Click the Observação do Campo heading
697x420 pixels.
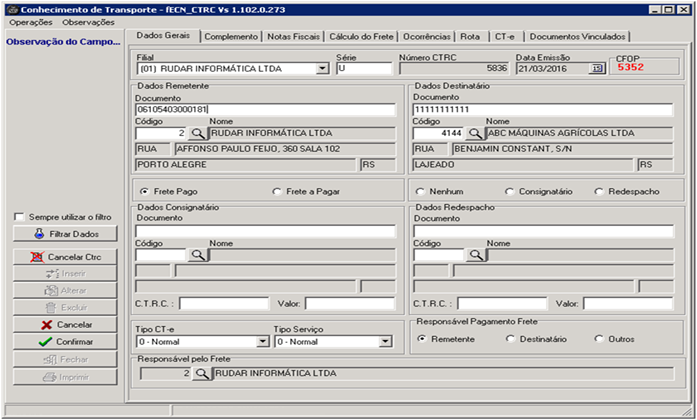coord(63,42)
